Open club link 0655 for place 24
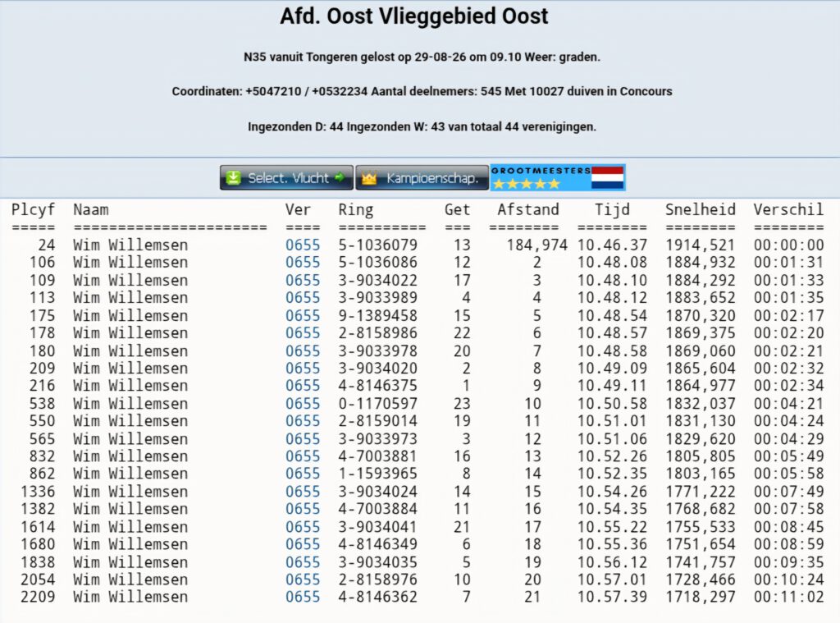This screenshot has width=840, height=623. tap(303, 245)
